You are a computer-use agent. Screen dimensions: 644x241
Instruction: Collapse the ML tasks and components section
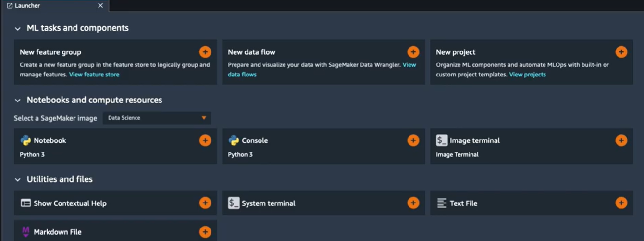[x=18, y=28]
